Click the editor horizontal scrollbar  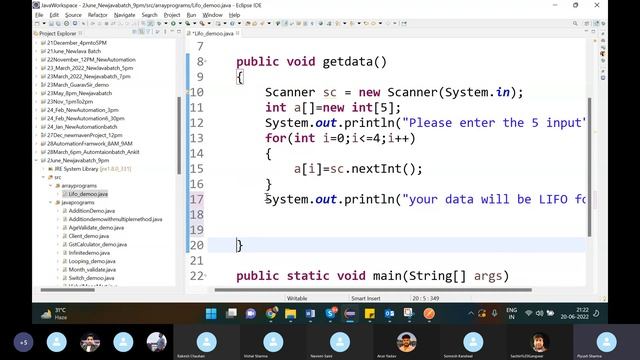coord(373,290)
